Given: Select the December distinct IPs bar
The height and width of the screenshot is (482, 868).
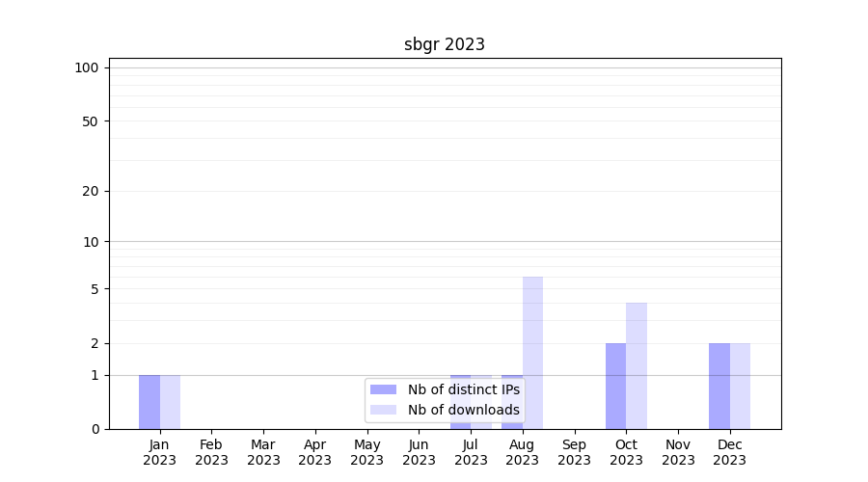Looking at the screenshot, I should tap(719, 386).
